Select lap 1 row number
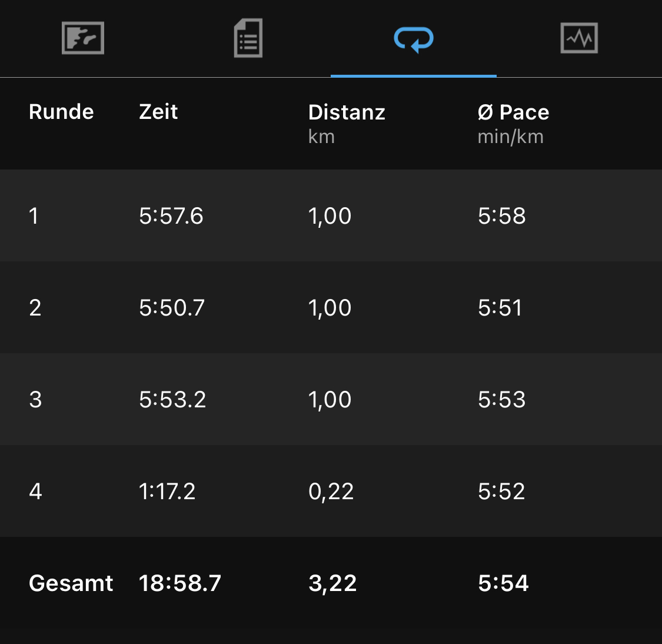The height and width of the screenshot is (644, 662). click(x=34, y=216)
